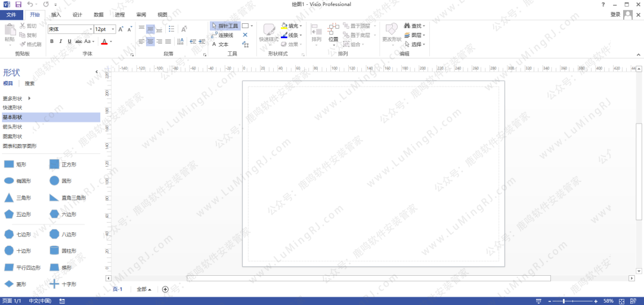Toggle italic text formatting
Viewport: 644px width, 305px height.
[x=61, y=42]
